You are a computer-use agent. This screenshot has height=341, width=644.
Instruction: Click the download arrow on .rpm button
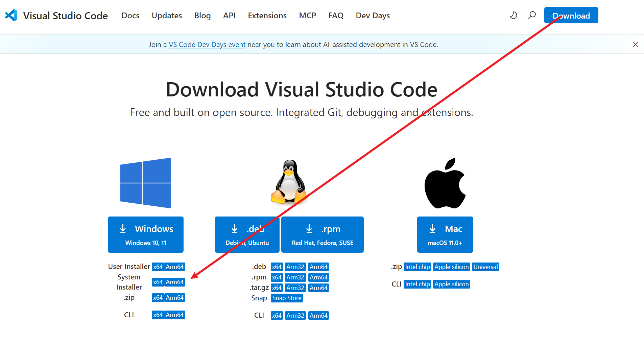309,229
